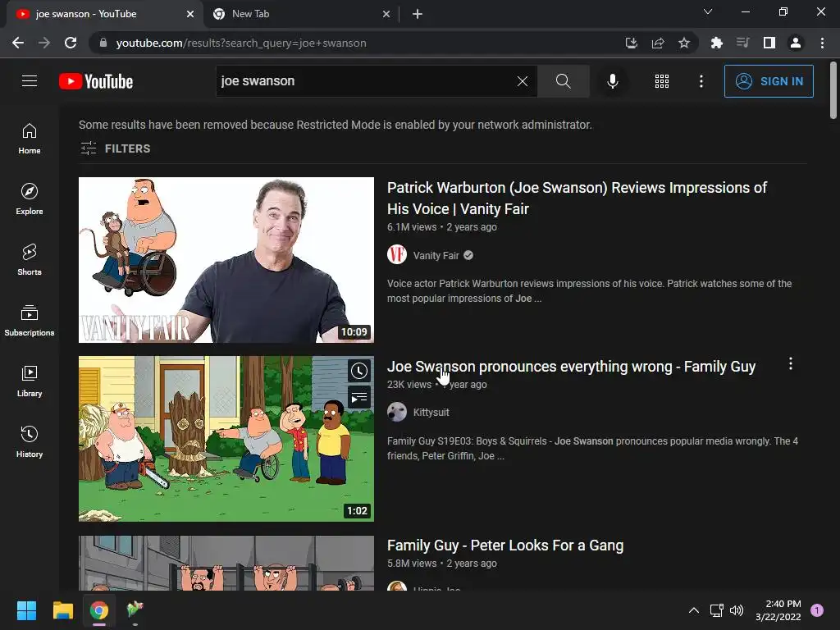
Task: Go to Home in the sidebar
Action: tap(30, 139)
